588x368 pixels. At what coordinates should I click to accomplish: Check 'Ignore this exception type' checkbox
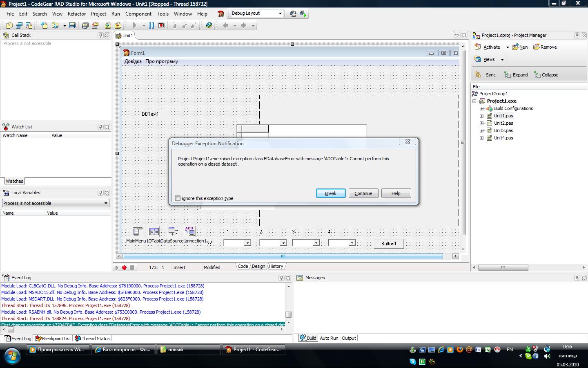point(178,198)
